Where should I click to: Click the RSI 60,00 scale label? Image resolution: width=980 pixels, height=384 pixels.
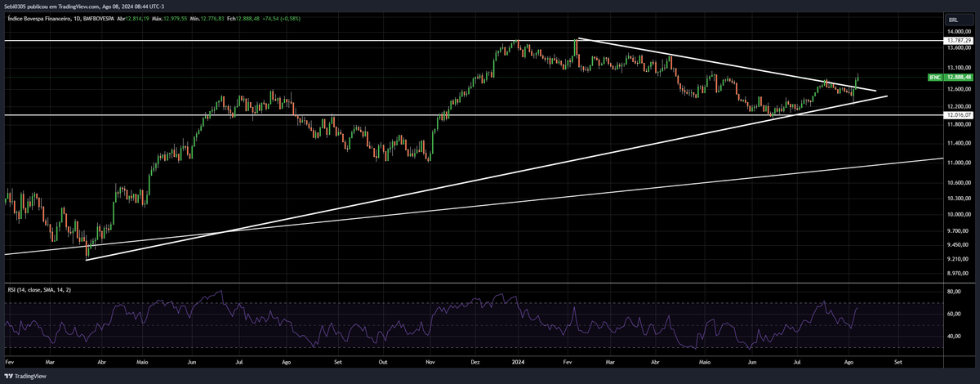pos(952,314)
